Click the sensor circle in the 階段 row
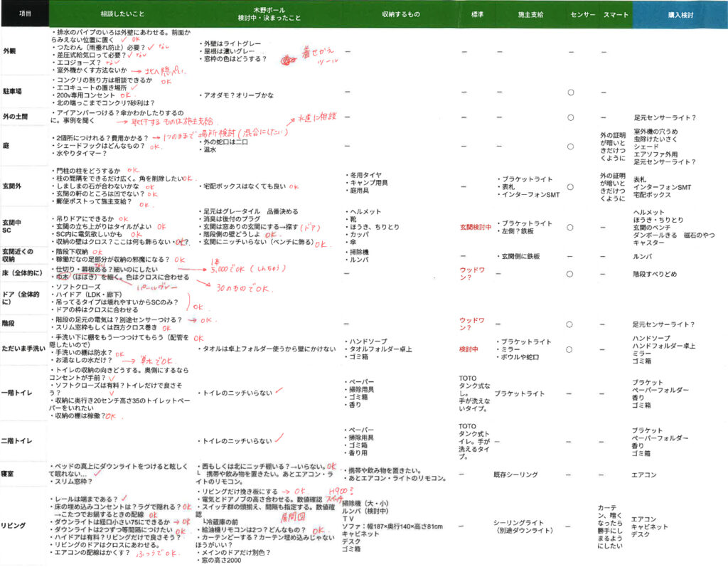 [x=570, y=324]
